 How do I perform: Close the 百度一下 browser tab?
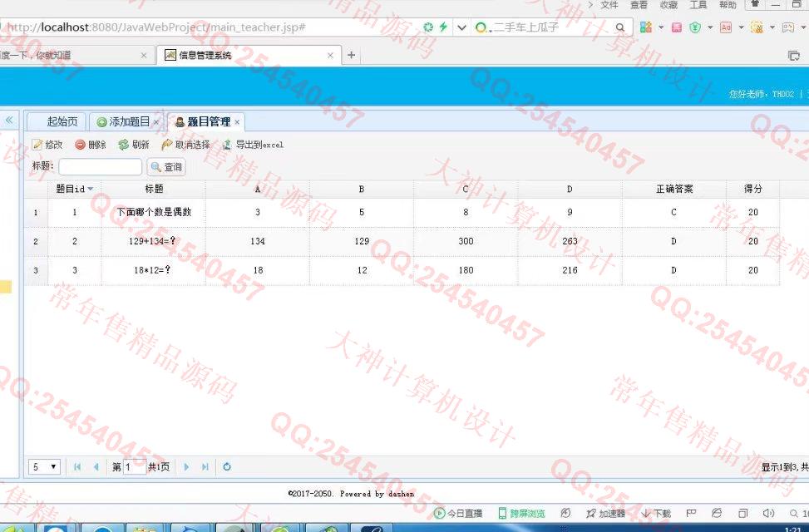(x=144, y=55)
